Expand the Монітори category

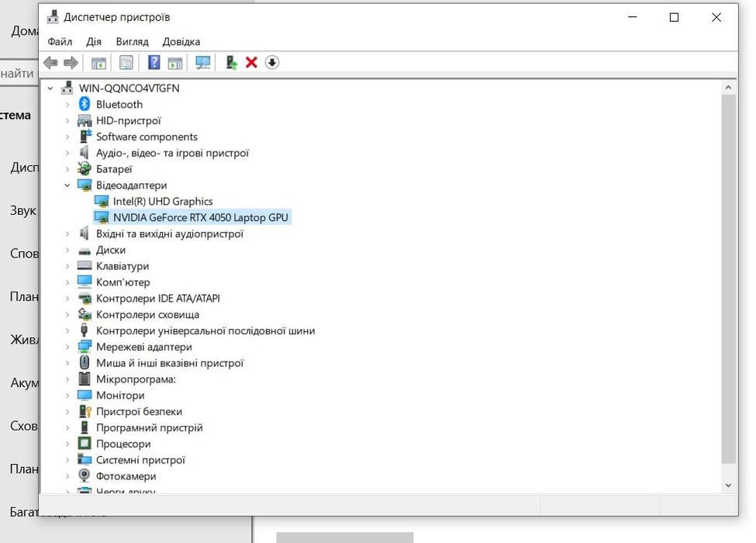67,396
